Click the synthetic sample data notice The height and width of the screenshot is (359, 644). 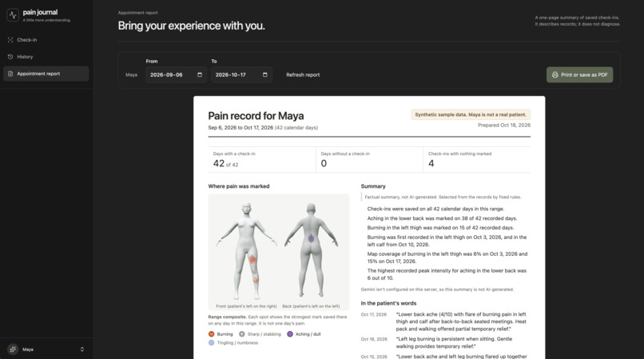click(471, 114)
